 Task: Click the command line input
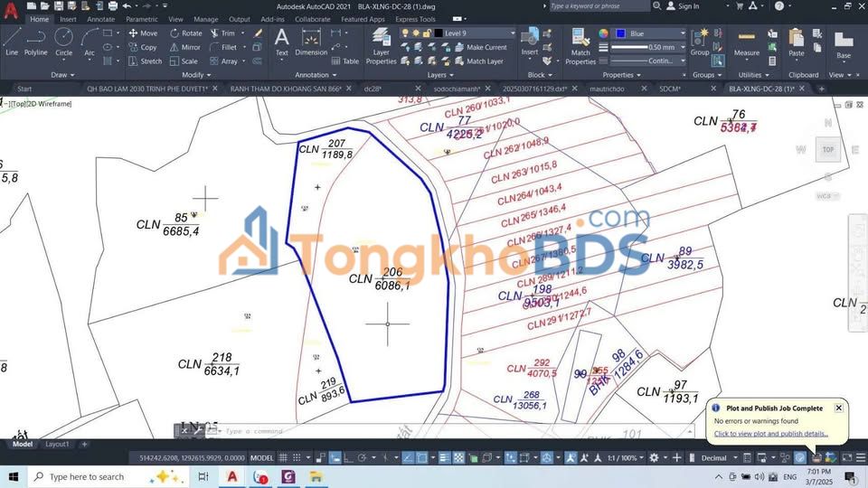(x=454, y=431)
